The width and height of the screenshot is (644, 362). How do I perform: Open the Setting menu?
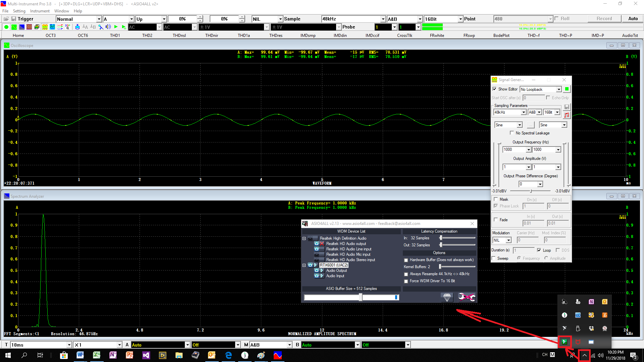coord(19,11)
